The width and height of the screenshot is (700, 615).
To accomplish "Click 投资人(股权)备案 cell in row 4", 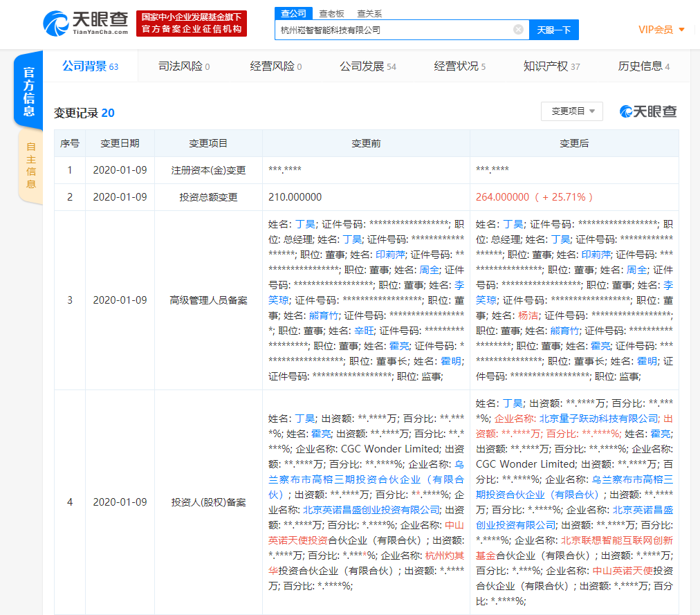I will pos(208,502).
